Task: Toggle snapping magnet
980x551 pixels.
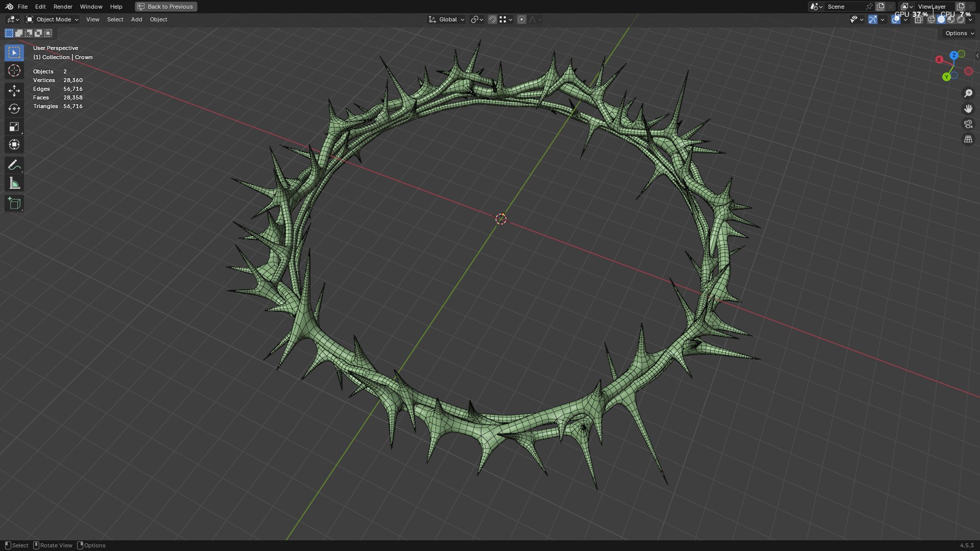Action: (x=493, y=19)
